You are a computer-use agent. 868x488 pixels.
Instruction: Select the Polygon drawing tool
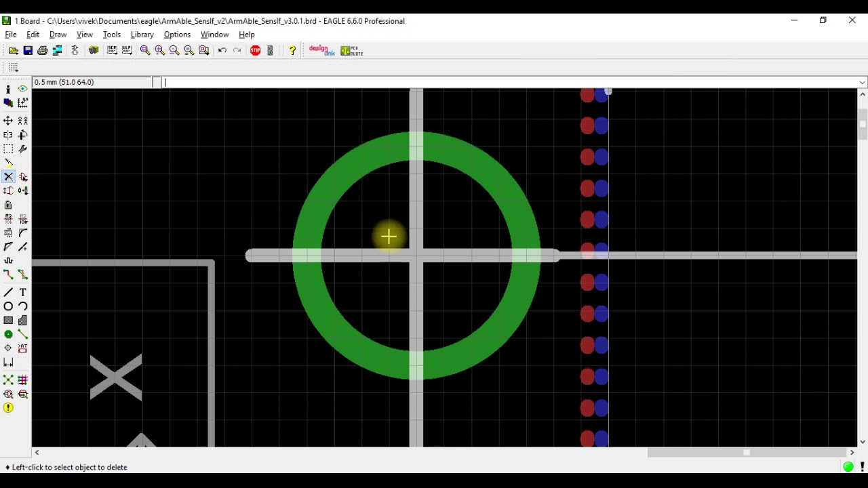pos(22,321)
